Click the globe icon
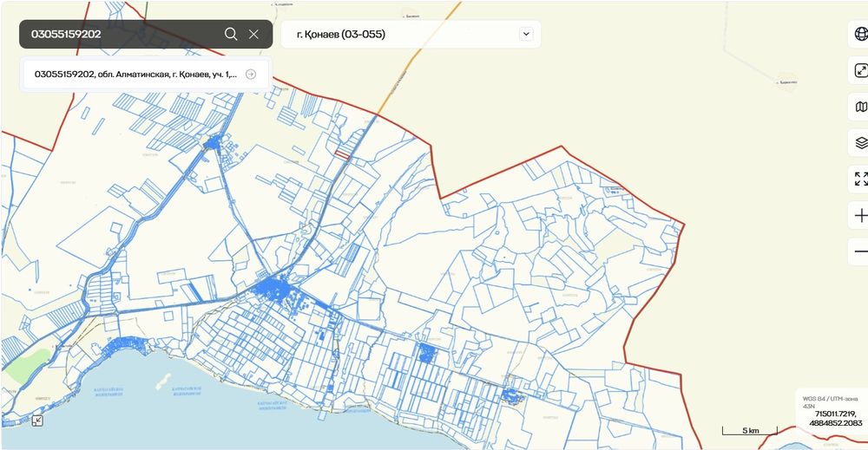Image resolution: width=868 pixels, height=450 pixels. [x=860, y=34]
